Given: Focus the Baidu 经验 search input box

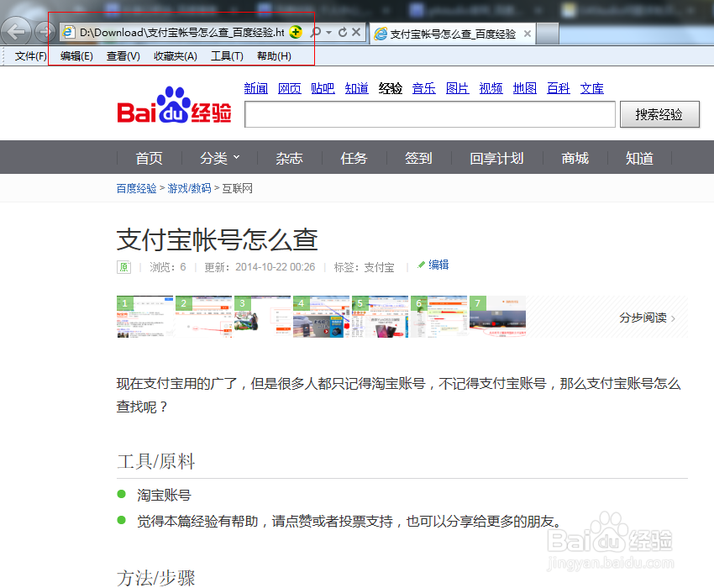Looking at the screenshot, I should [x=430, y=114].
